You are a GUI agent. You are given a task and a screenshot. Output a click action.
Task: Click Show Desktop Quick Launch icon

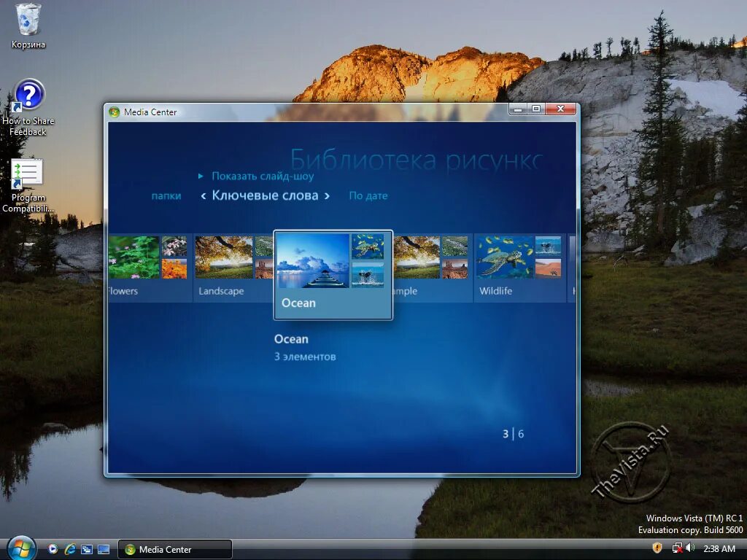[104, 549]
